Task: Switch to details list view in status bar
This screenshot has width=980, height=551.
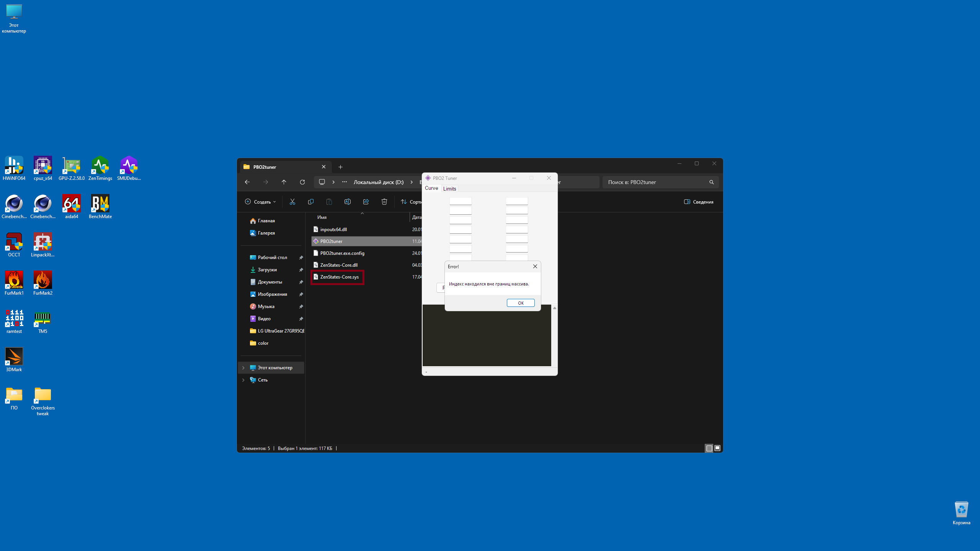Action: click(x=709, y=448)
